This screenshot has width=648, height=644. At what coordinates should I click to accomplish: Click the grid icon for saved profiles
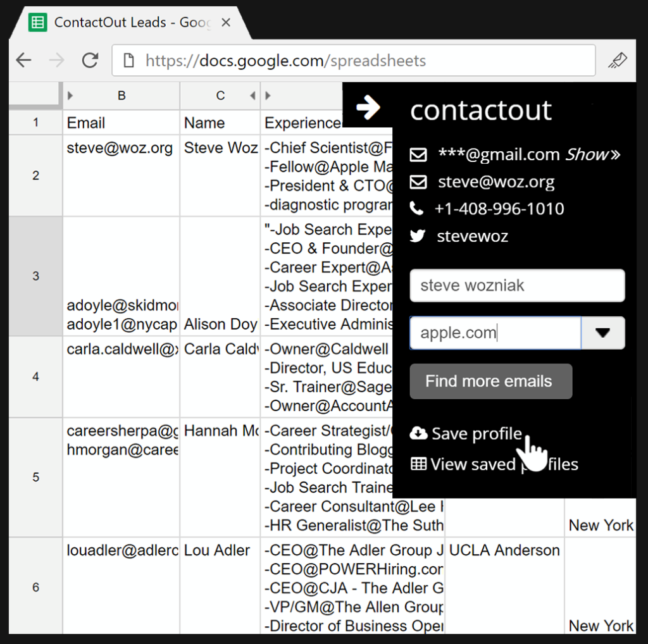(418, 464)
